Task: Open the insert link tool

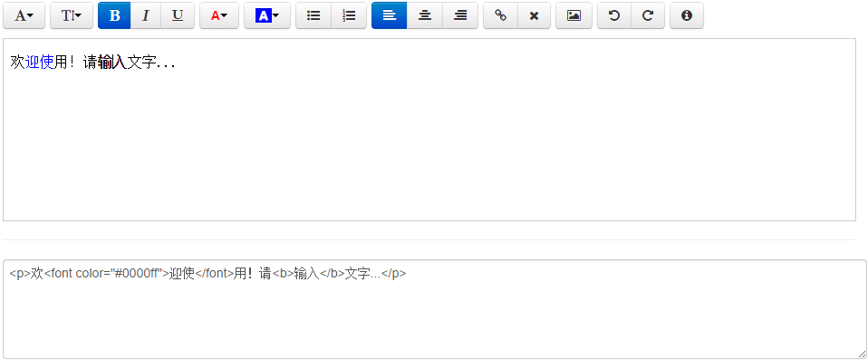Action: point(500,15)
